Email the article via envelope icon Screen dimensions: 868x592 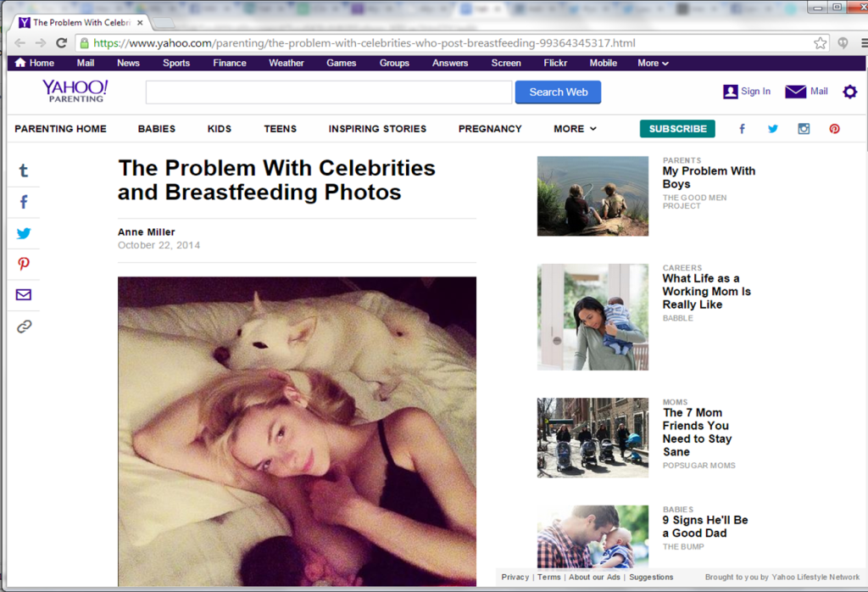pos(23,295)
